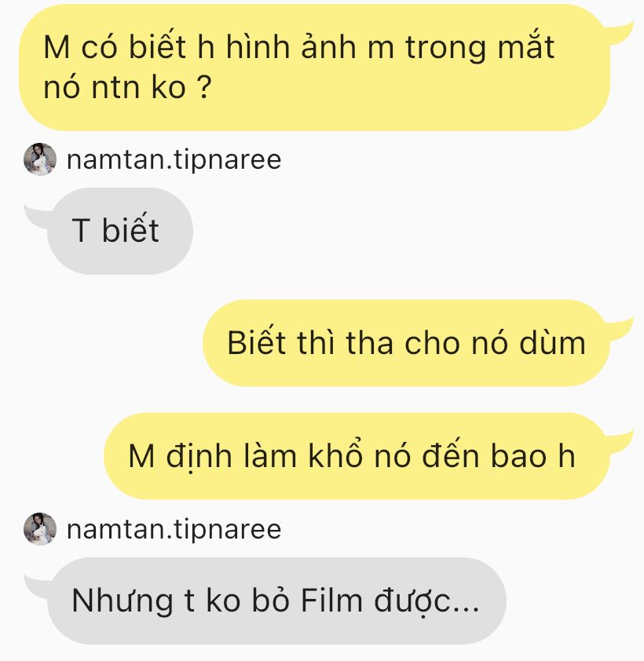This screenshot has width=644, height=661.
Task: Select the 'M có biết h hình ảnh' message
Action: (x=315, y=68)
